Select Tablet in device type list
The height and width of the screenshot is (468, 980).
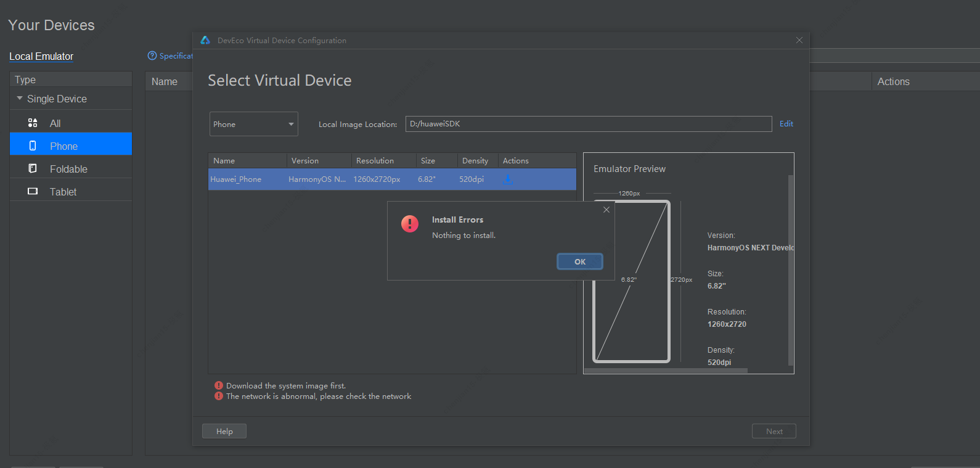[x=71, y=192]
